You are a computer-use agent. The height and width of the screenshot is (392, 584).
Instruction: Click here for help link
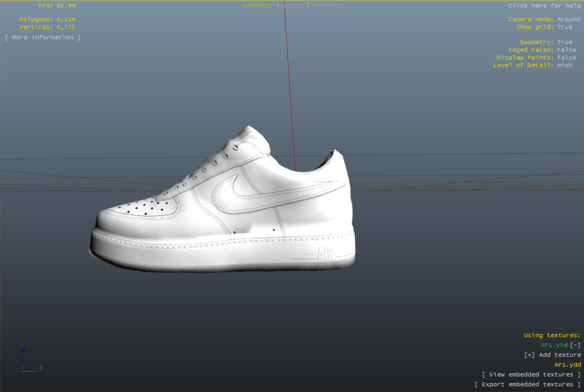coord(544,6)
